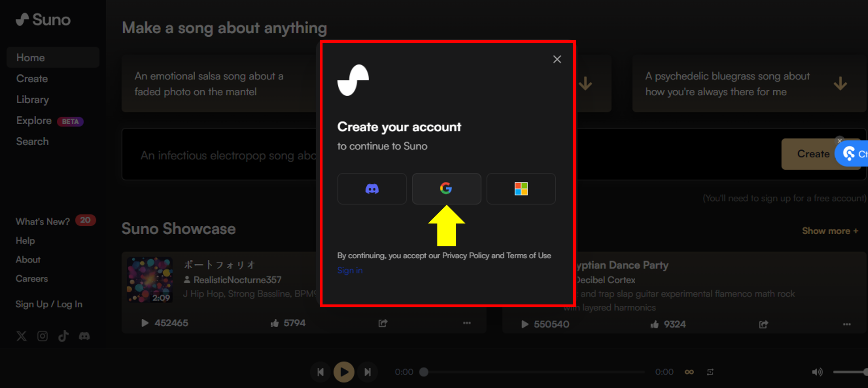Dismiss the chat widget small x

coord(839,140)
